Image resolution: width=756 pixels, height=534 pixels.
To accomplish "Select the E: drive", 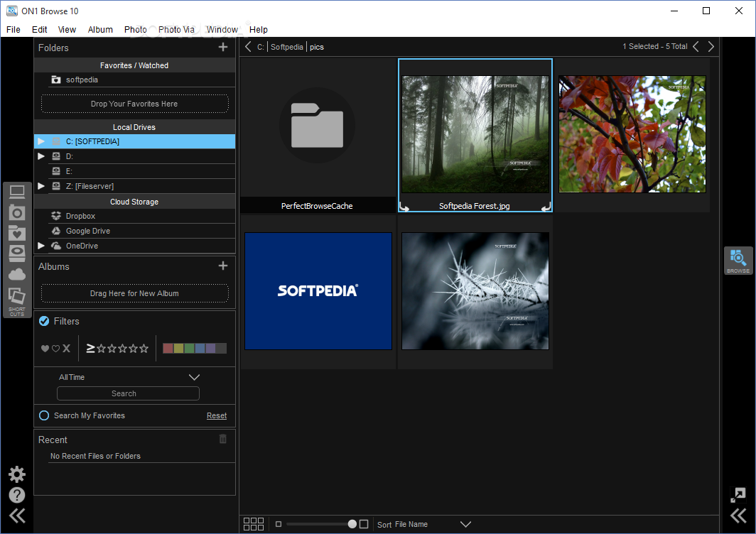I will (x=134, y=171).
